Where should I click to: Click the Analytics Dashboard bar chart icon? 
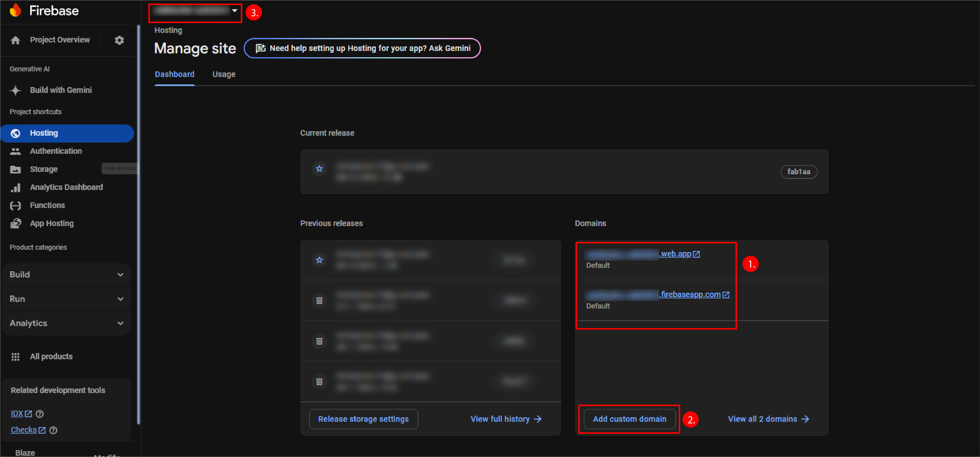coord(15,187)
